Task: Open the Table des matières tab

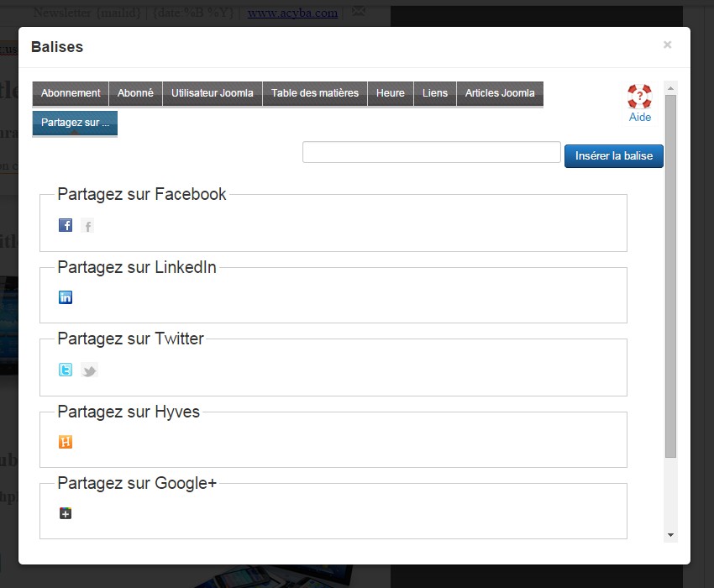Action: pos(315,93)
